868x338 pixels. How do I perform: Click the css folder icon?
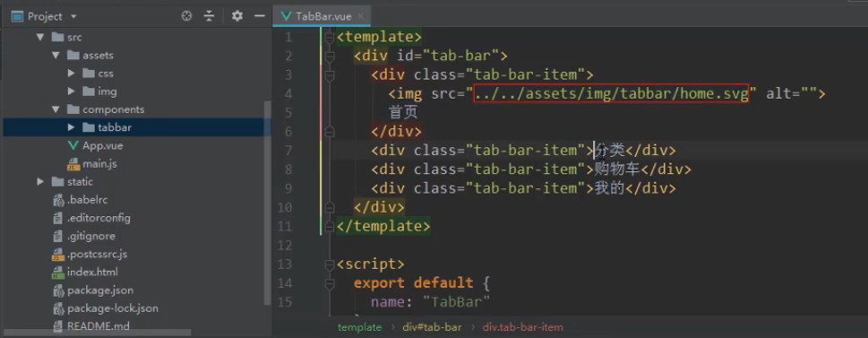click(x=89, y=74)
